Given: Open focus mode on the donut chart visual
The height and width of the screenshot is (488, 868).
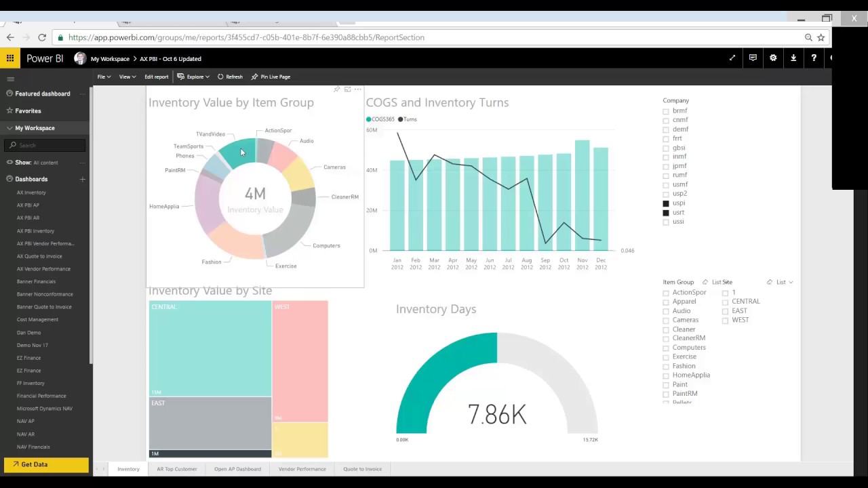Looking at the screenshot, I should (x=347, y=89).
